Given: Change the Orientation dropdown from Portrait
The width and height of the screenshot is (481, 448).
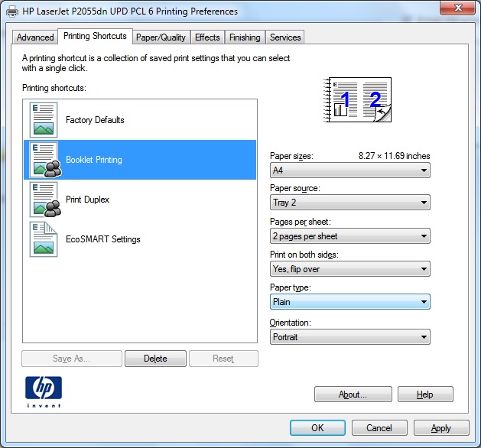Looking at the screenshot, I should coord(350,337).
